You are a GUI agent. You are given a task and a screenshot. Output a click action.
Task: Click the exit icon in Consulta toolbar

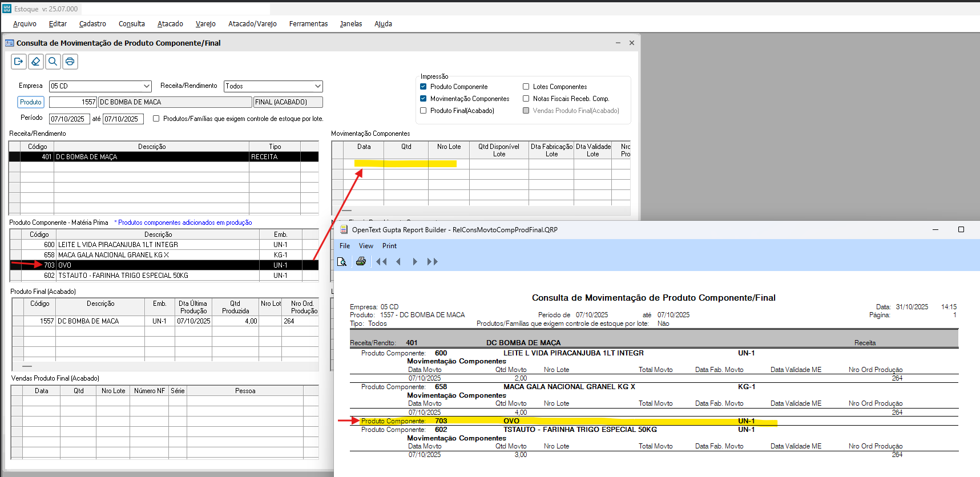19,62
